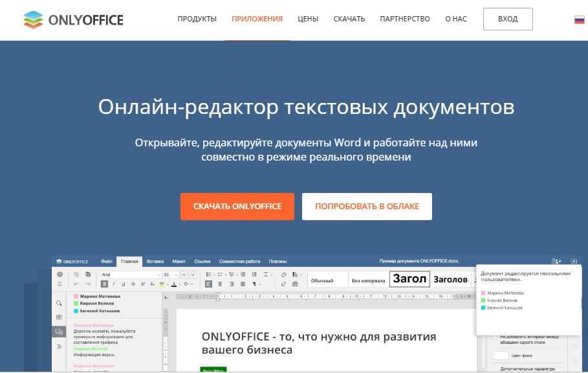Click the ПОПРОБОВАТЬ В ОБЛАКЕ button
This screenshot has height=373, width=588.
(367, 207)
